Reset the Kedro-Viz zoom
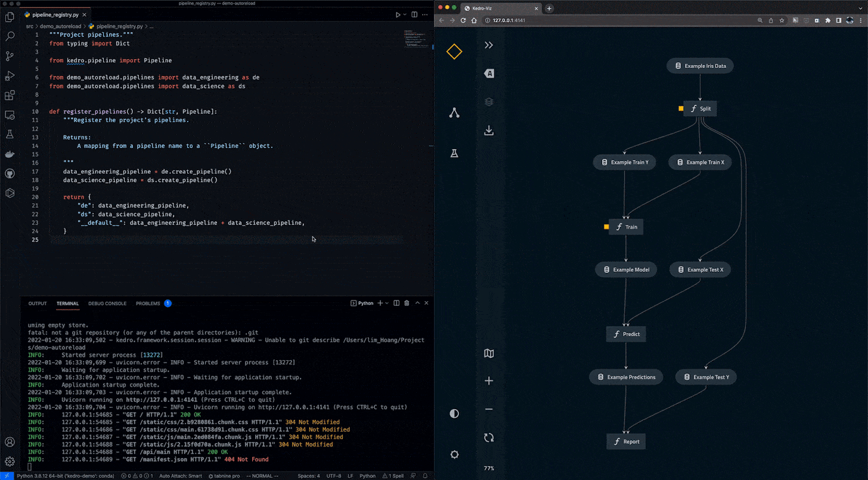This screenshot has height=480, width=868. [x=489, y=438]
